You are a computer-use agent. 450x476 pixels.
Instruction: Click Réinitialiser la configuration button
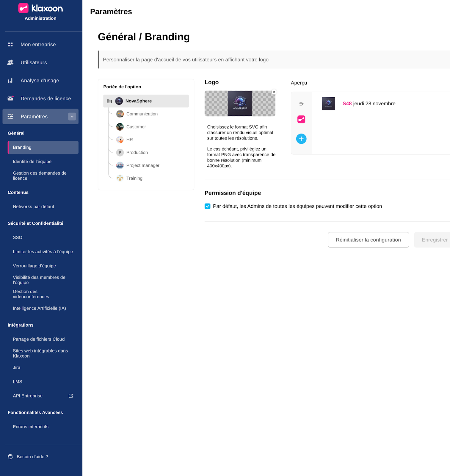(368, 240)
